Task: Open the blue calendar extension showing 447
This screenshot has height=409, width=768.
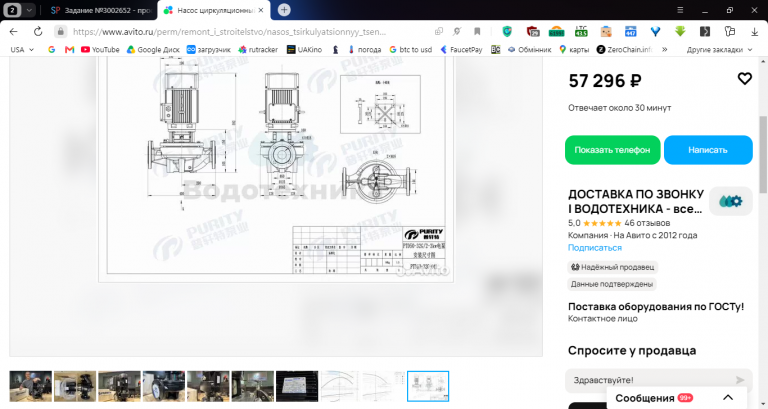Action: pos(630,32)
